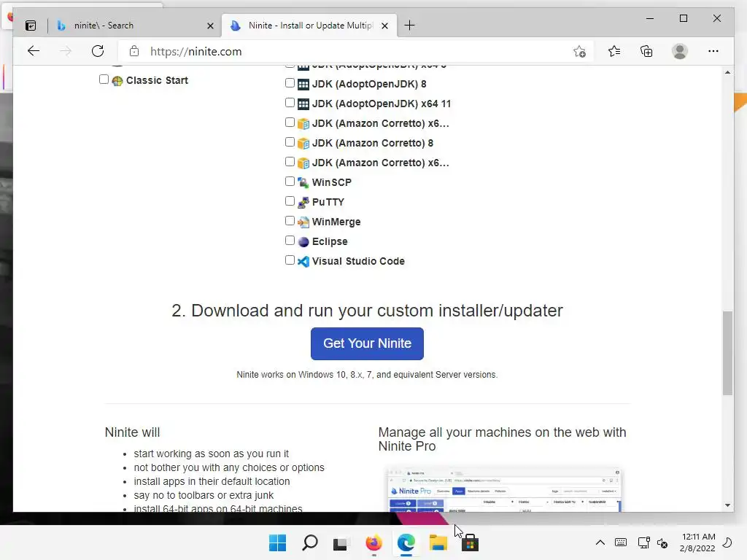Check the WinSCP checkbox

(x=290, y=182)
